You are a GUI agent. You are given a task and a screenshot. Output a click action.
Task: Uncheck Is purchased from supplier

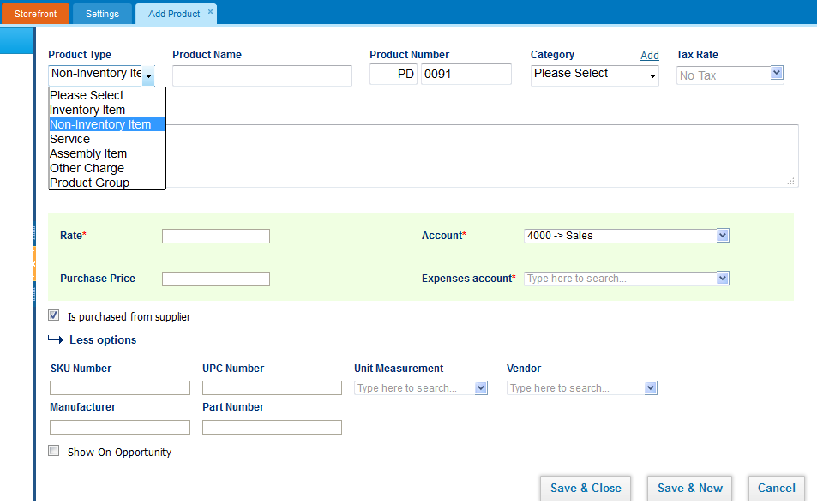point(54,315)
